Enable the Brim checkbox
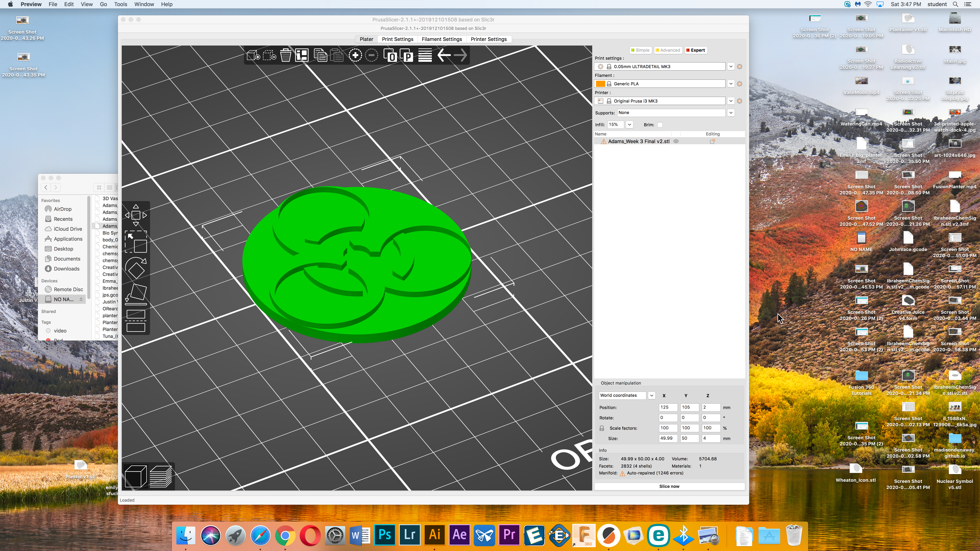This screenshot has height=551, width=980. tap(660, 125)
